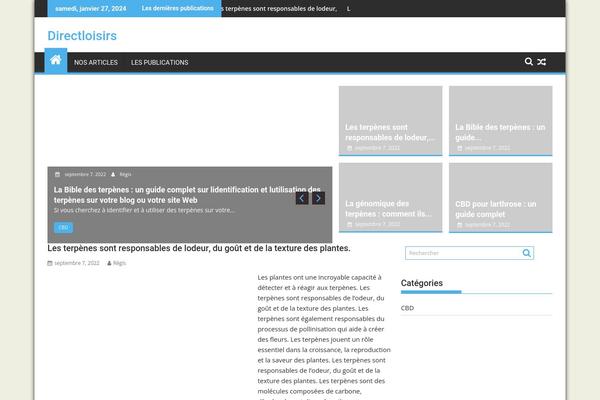Open card La Bible des terpènes : un guide
This screenshot has height=400, width=600.
pos(500,132)
